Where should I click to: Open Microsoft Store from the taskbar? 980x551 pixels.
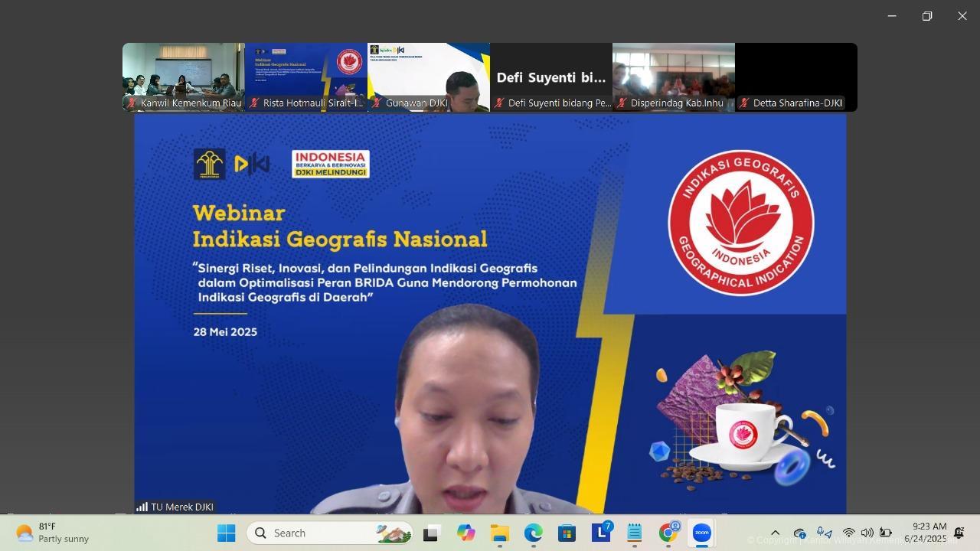(x=567, y=533)
